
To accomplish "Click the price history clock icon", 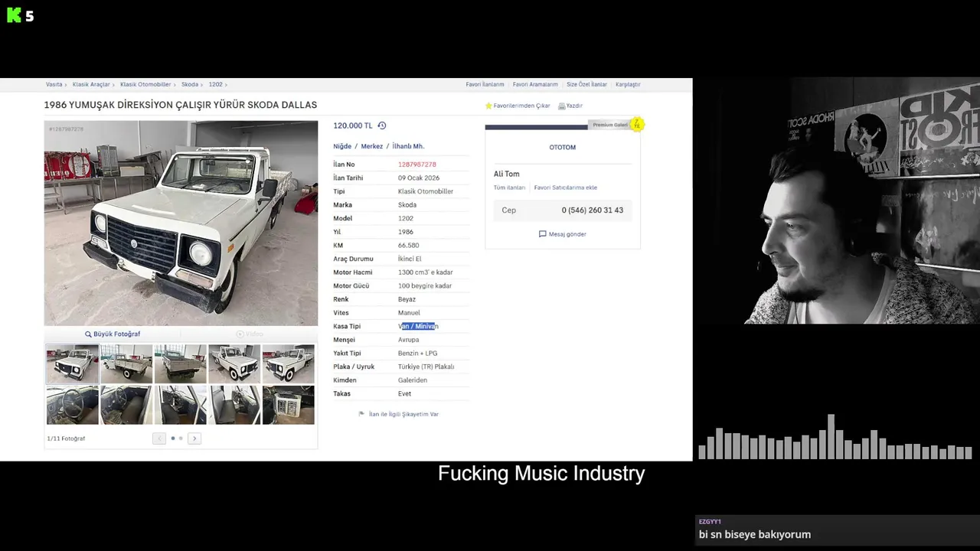I will click(x=381, y=126).
